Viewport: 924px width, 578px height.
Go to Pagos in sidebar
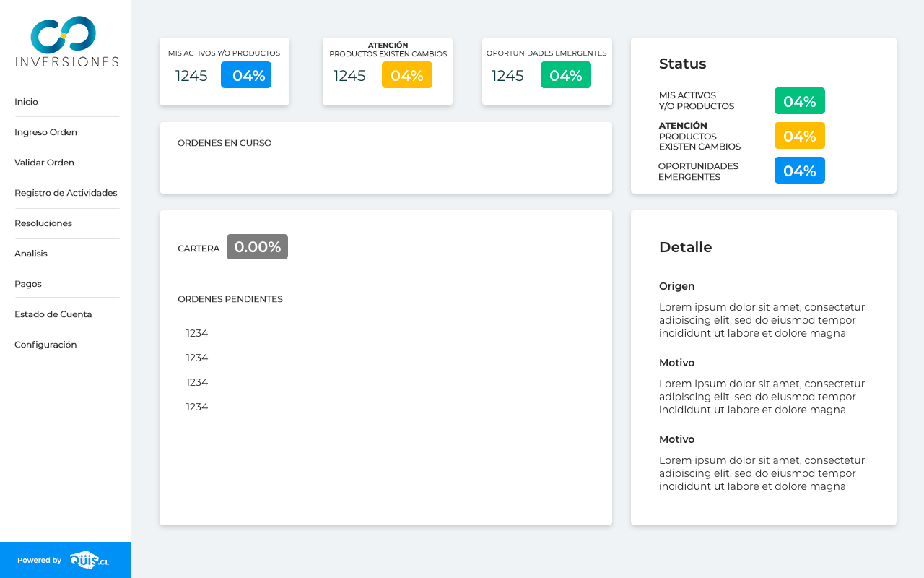pyautogui.click(x=28, y=284)
